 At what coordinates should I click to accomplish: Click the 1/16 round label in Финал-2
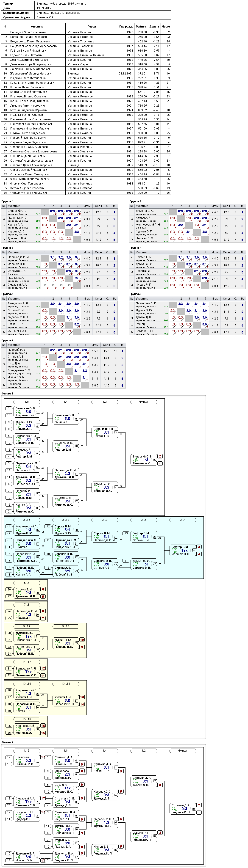(x=27, y=751)
